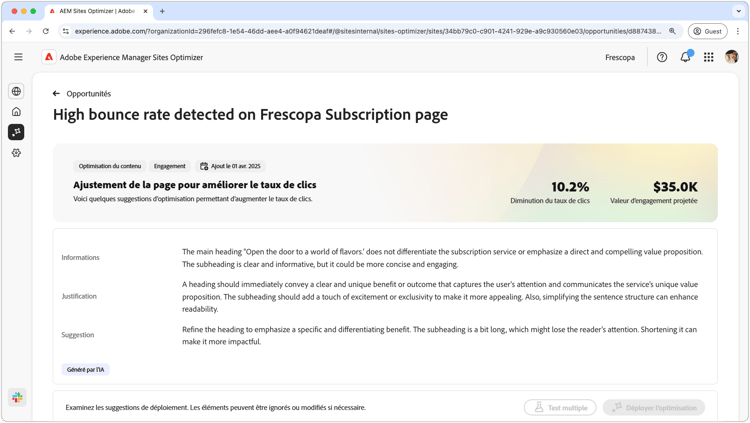Click the browser address bar

[x=370, y=31]
